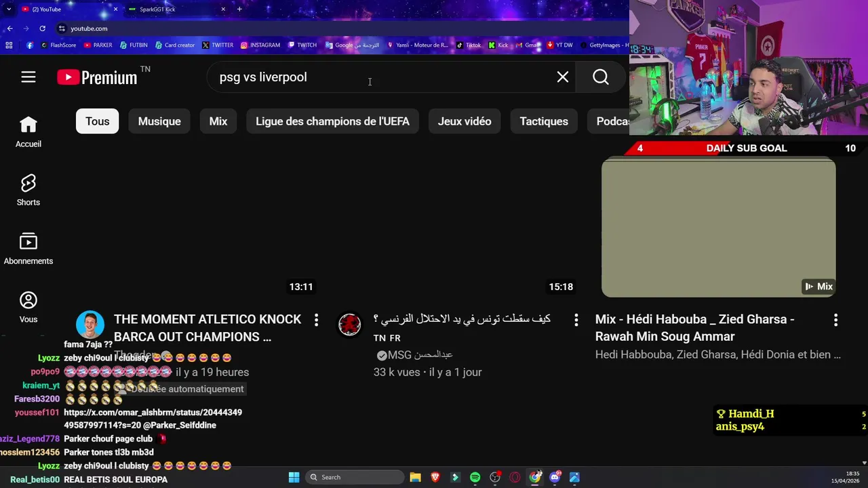
Task: Go back in the browser
Action: coord(10,28)
